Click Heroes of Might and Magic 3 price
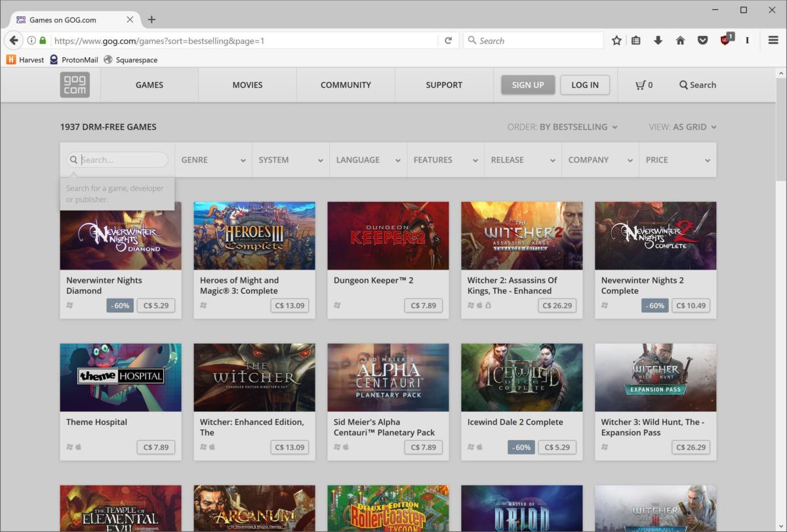The width and height of the screenshot is (787, 532). coord(289,306)
